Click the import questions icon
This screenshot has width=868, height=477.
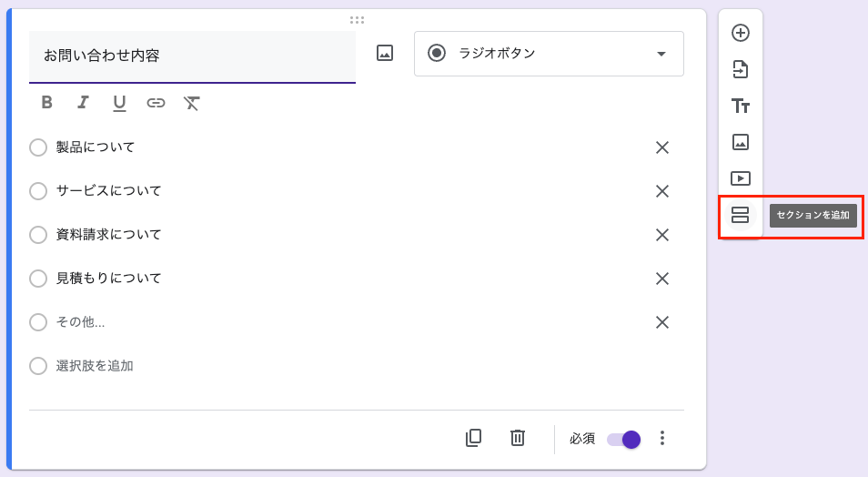[x=741, y=69]
